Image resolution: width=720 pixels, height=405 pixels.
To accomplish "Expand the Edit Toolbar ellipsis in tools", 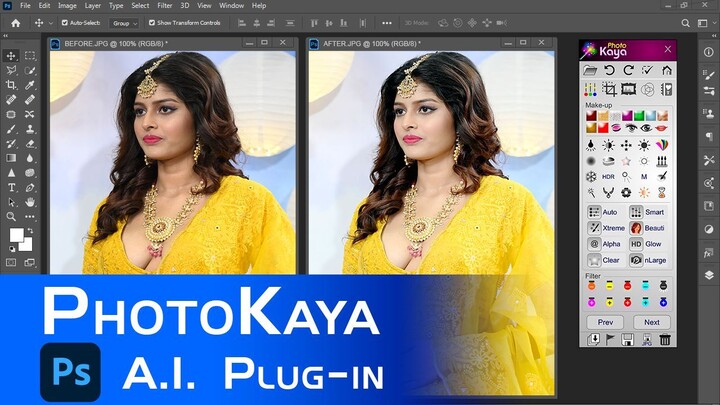I will 30,217.
